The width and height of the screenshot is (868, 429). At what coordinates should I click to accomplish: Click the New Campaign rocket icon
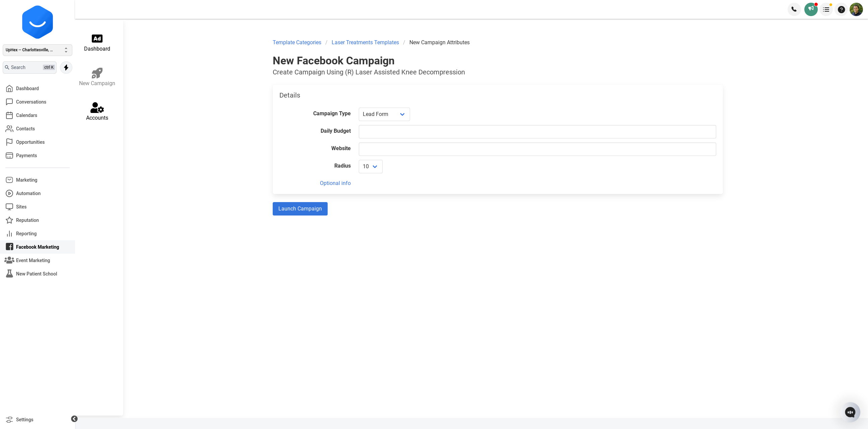click(x=97, y=73)
